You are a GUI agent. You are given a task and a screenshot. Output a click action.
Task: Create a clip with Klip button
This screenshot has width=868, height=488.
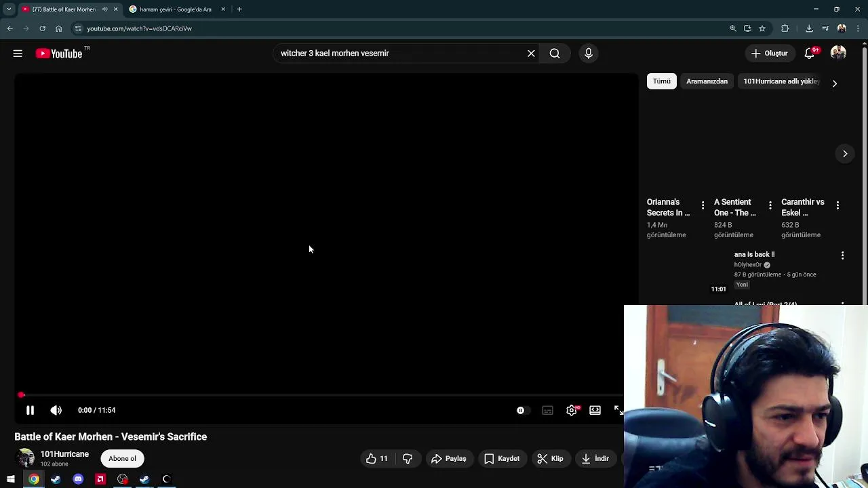pyautogui.click(x=550, y=459)
